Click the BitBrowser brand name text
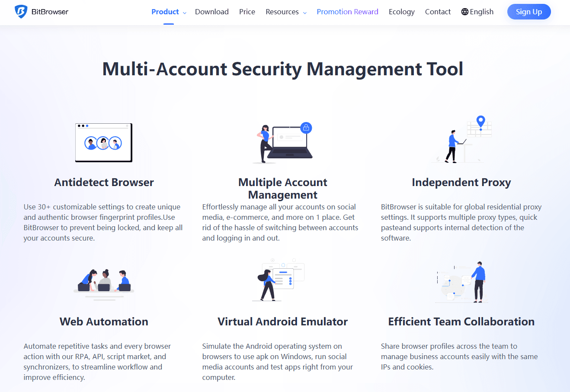This screenshot has height=392, width=570. (x=50, y=12)
